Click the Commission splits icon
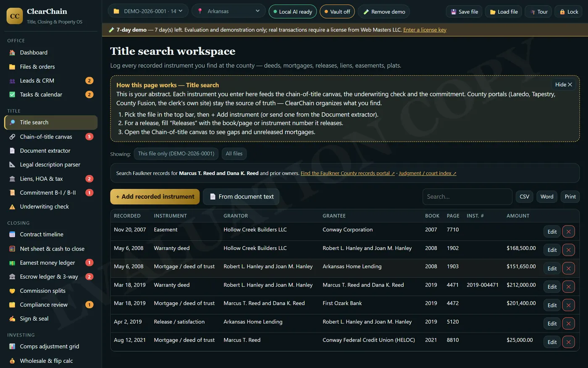588x368 pixels. tap(12, 291)
